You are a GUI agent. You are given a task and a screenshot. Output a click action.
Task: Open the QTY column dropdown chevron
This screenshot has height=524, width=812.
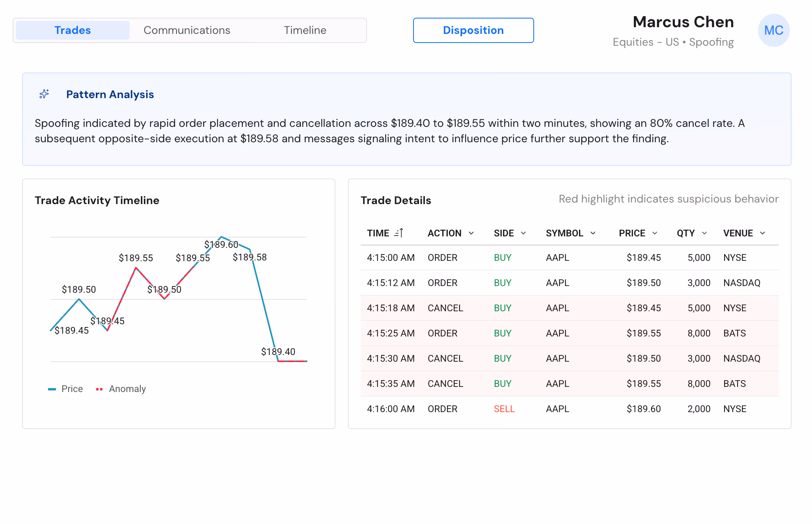pyautogui.click(x=704, y=233)
